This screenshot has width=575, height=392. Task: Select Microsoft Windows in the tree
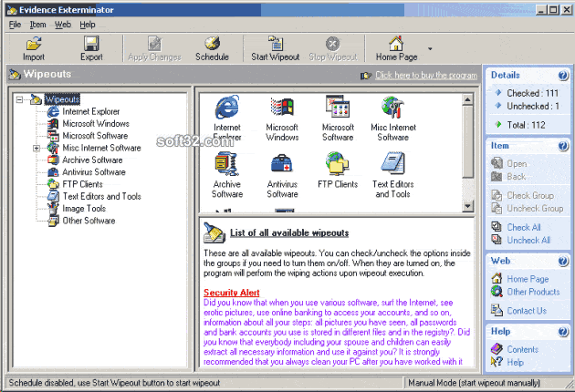point(96,123)
